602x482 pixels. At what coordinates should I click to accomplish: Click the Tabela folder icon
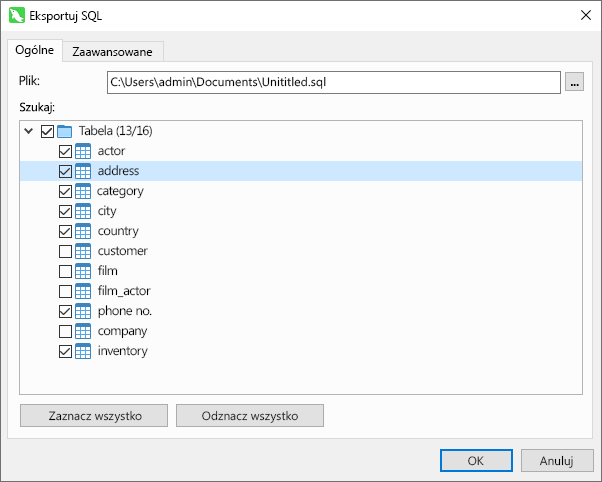click(x=64, y=131)
